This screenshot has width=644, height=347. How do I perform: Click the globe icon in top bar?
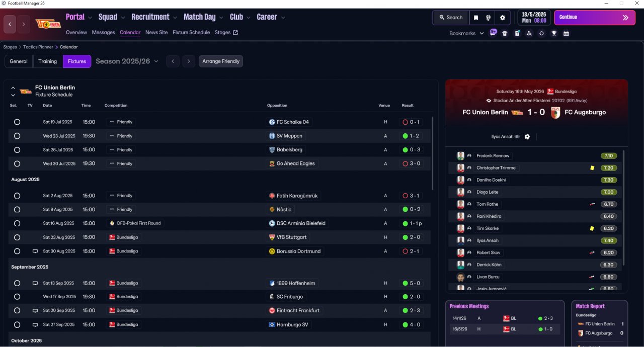click(x=489, y=18)
